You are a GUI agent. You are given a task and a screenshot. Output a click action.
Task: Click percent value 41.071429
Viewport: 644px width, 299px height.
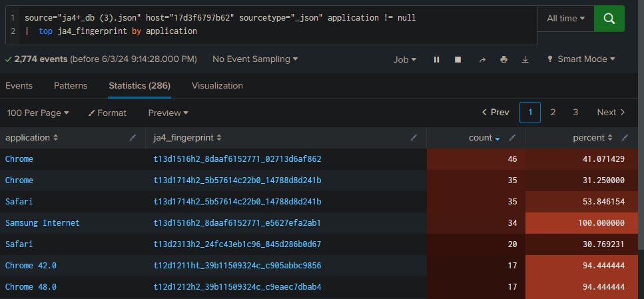click(x=604, y=159)
